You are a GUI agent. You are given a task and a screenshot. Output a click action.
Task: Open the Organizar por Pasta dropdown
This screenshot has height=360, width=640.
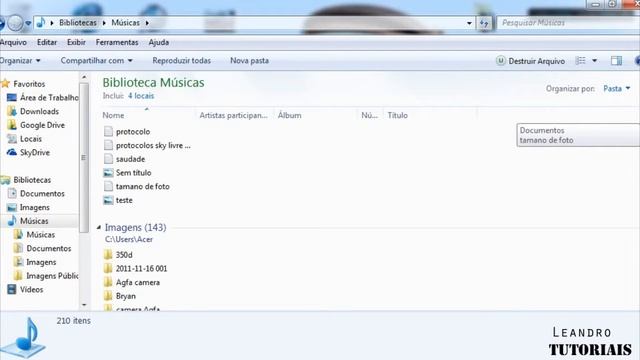click(x=617, y=89)
